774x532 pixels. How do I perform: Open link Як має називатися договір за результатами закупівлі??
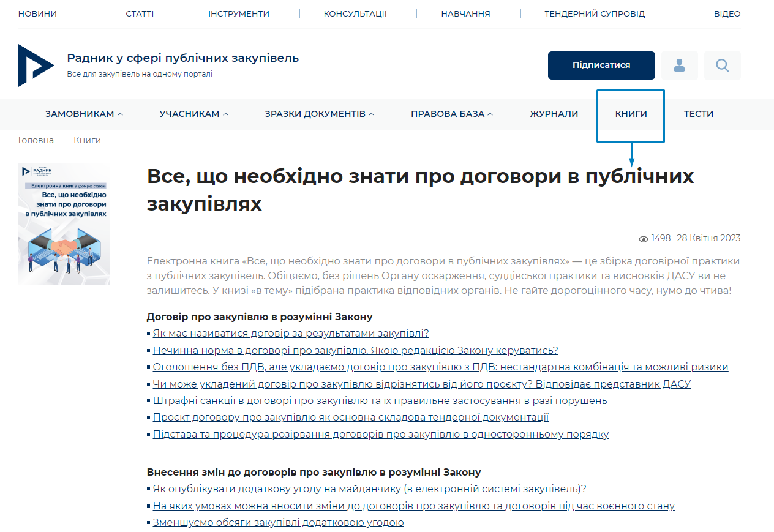click(x=291, y=334)
